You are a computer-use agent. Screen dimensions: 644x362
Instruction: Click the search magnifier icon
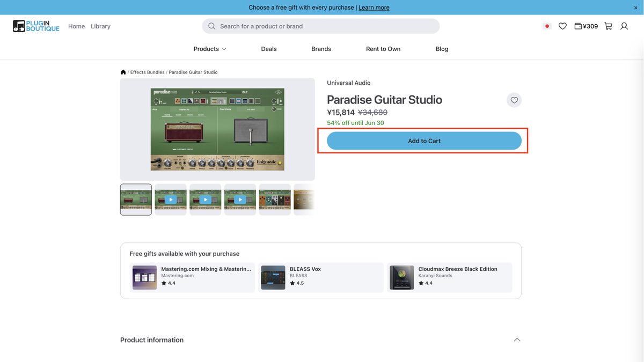[x=211, y=26]
